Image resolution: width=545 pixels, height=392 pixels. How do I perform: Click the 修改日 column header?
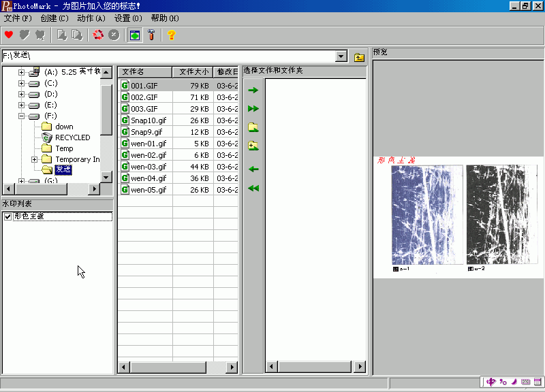[x=226, y=72]
